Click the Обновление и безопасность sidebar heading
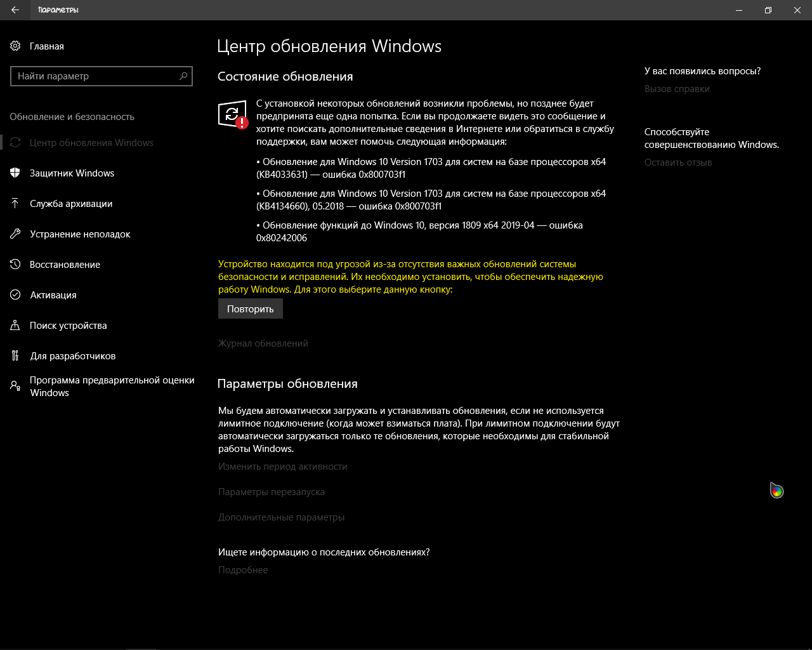Screen dimensions: 812x650 pos(72,117)
